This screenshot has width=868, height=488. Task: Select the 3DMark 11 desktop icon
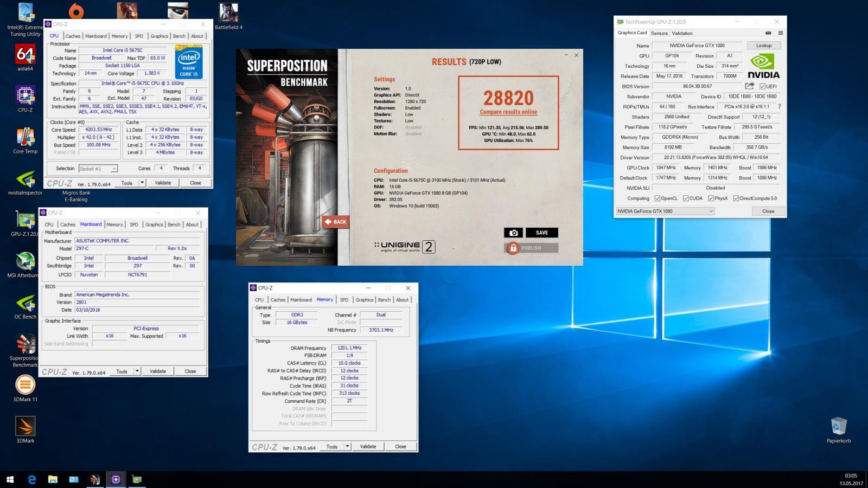[25, 388]
